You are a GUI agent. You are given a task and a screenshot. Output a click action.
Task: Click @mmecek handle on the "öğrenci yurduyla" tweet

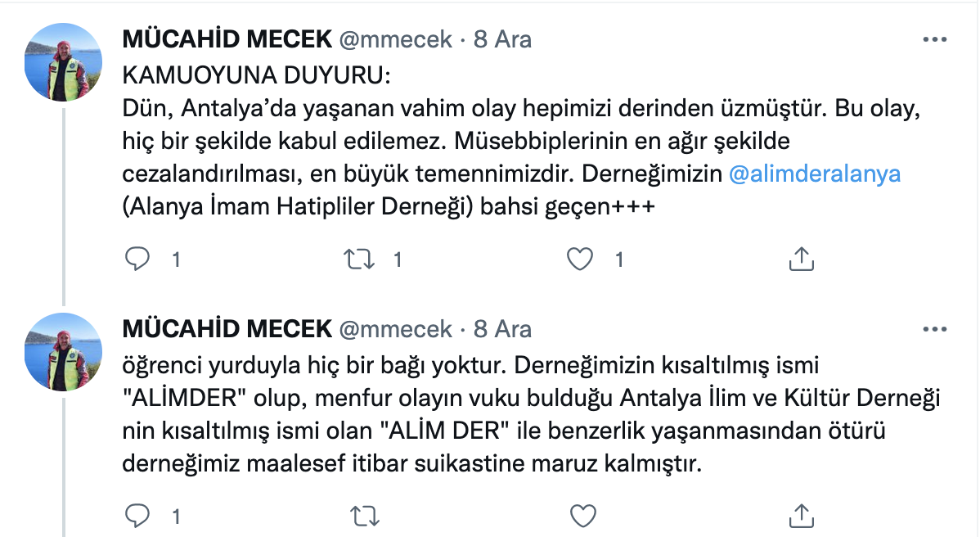(x=395, y=329)
